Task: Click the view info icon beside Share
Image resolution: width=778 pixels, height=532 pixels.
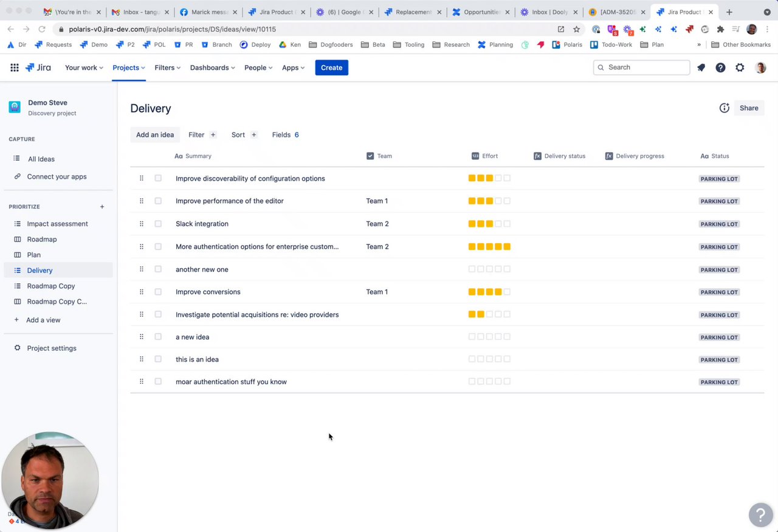Action: 724,108
